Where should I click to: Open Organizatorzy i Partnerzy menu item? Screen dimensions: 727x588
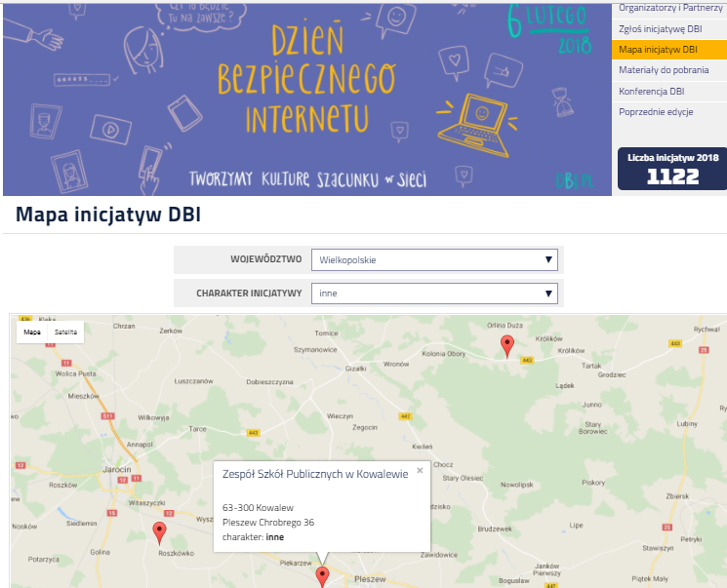tap(668, 8)
